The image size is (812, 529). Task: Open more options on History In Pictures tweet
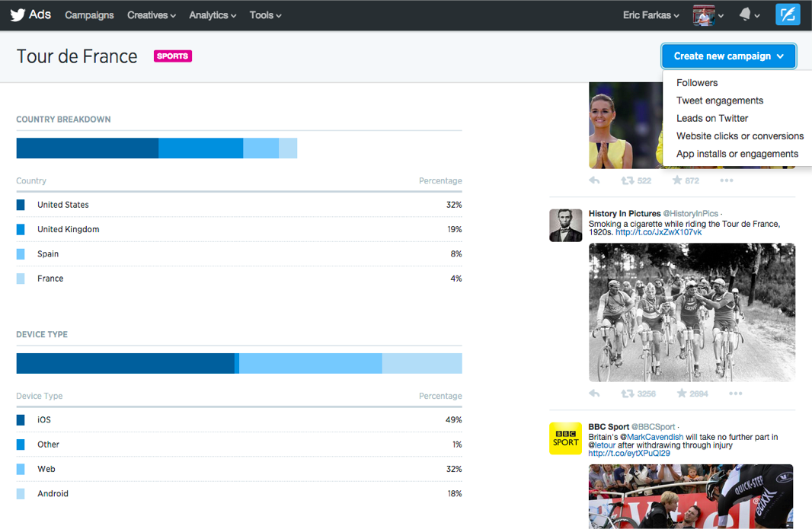[735, 394]
